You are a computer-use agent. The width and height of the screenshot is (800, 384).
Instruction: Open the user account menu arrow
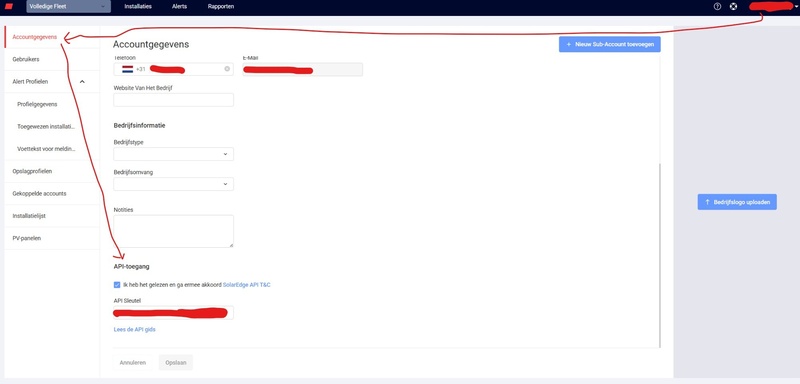click(796, 7)
